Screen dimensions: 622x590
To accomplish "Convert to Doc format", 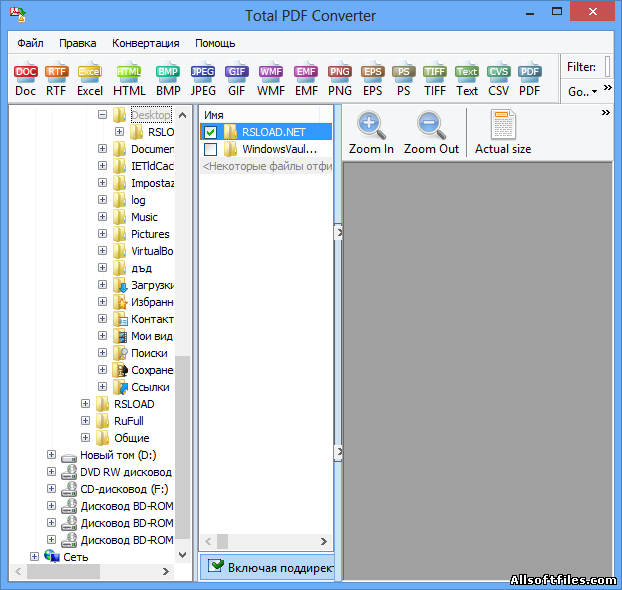I will tap(25, 81).
